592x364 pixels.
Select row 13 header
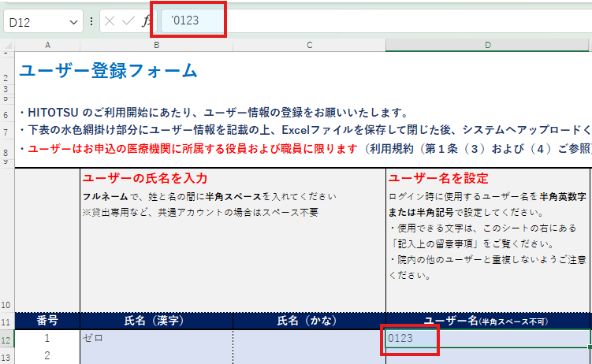(x=7, y=355)
